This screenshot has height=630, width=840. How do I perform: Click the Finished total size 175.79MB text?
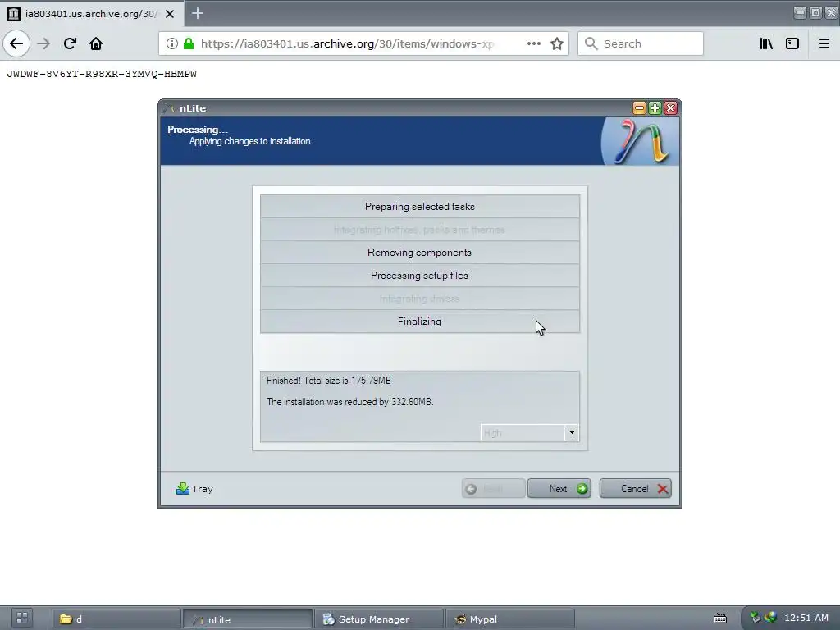pyautogui.click(x=328, y=381)
